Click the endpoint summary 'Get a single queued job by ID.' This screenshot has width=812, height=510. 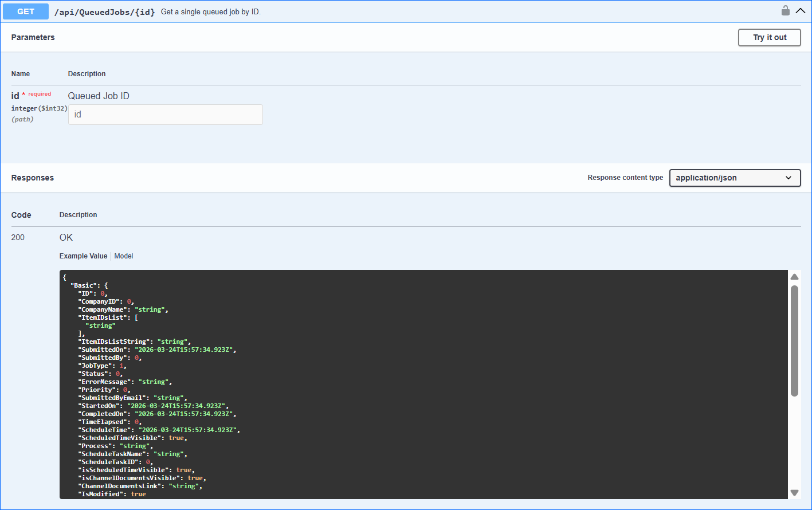(x=210, y=12)
